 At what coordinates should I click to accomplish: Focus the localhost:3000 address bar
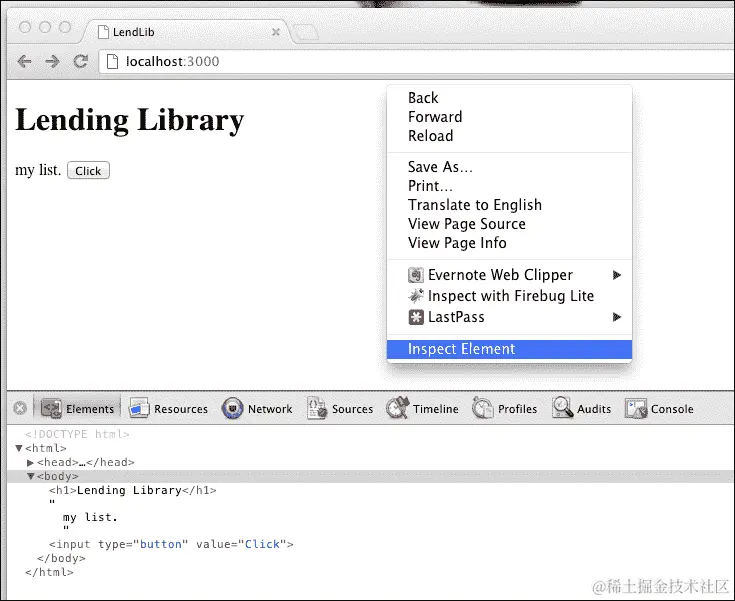(x=416, y=61)
